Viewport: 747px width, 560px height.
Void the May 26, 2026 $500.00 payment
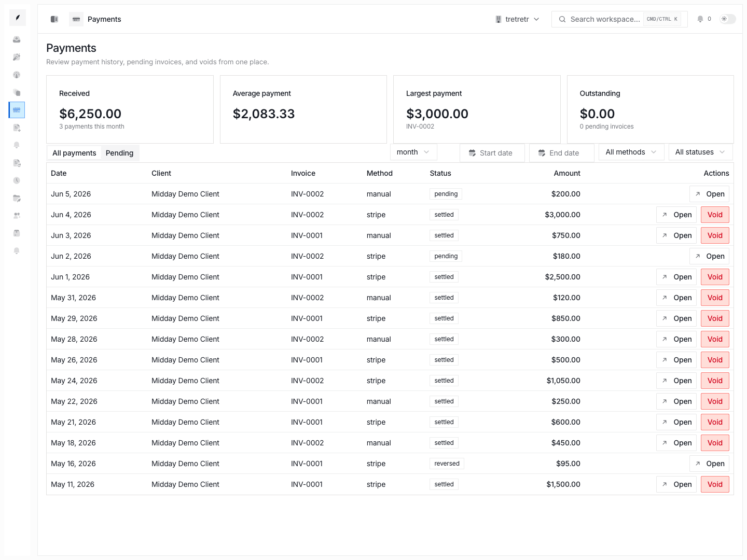[715, 360]
